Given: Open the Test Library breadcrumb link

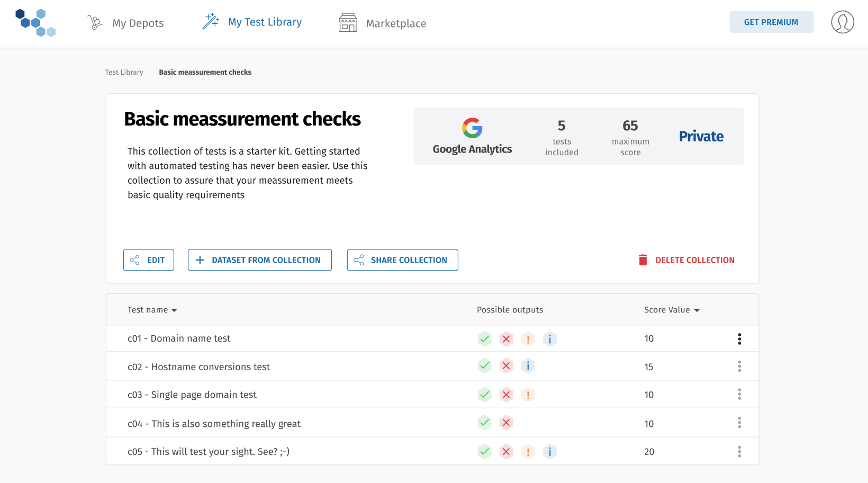Looking at the screenshot, I should [x=124, y=72].
